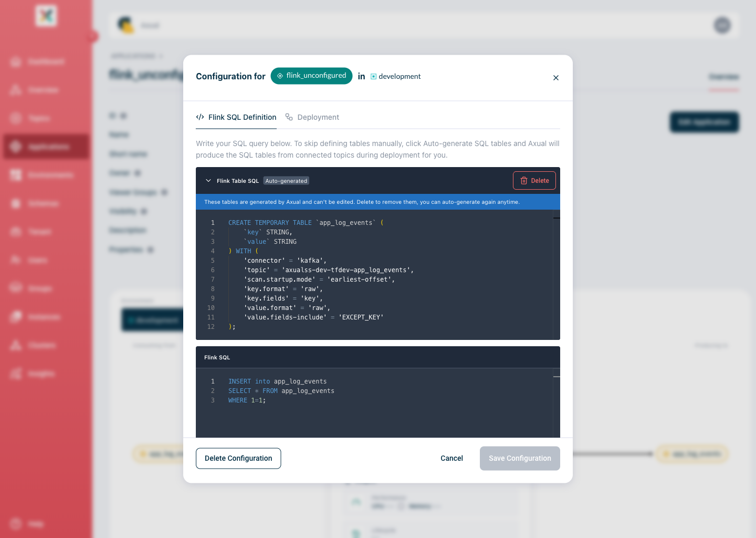The image size is (756, 538).
Task: Delete the auto-generated Flink tables
Action: [x=534, y=181]
